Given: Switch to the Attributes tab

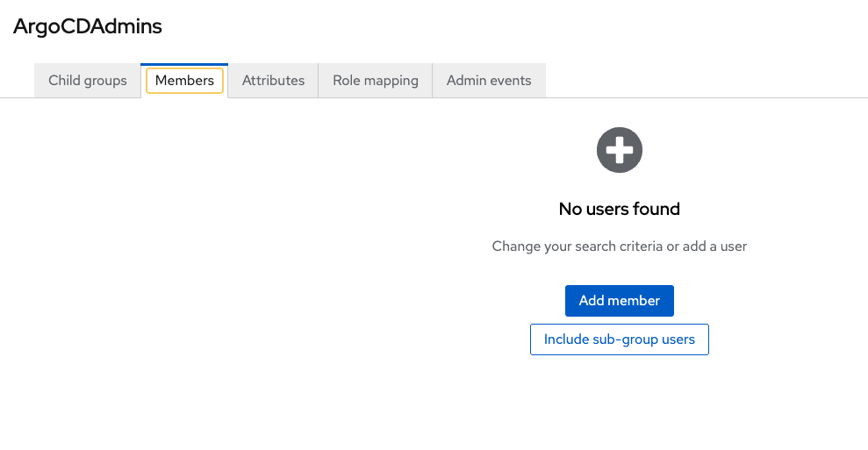Looking at the screenshot, I should (x=273, y=81).
